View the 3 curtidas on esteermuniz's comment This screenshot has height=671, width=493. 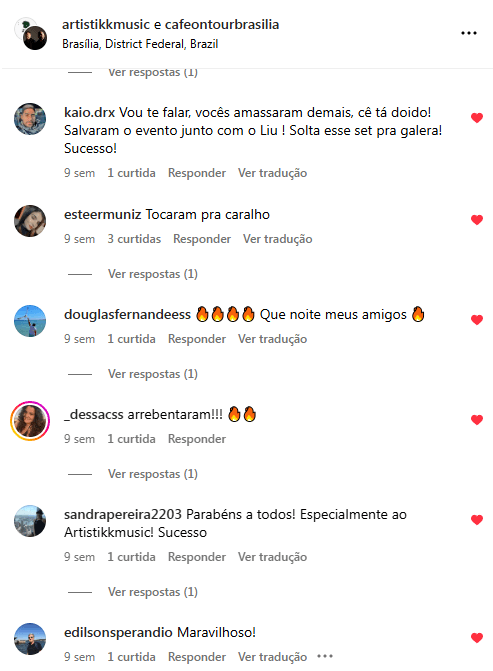click(134, 239)
